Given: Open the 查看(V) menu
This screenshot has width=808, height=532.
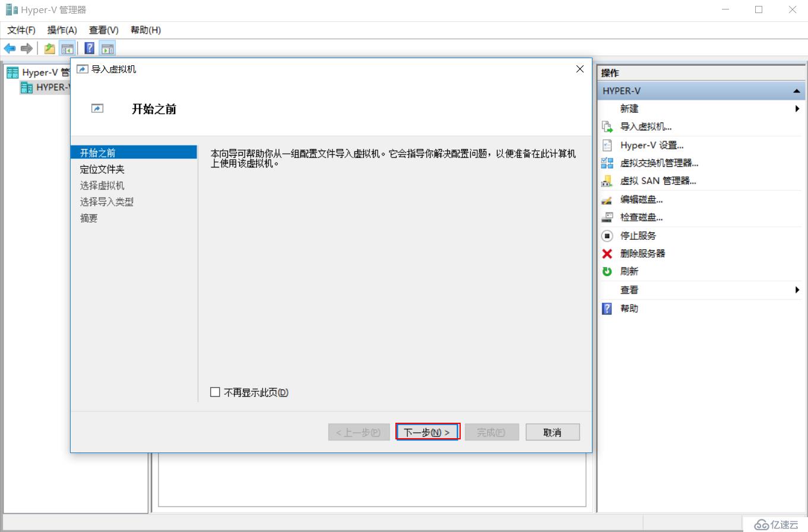Looking at the screenshot, I should pos(104,30).
